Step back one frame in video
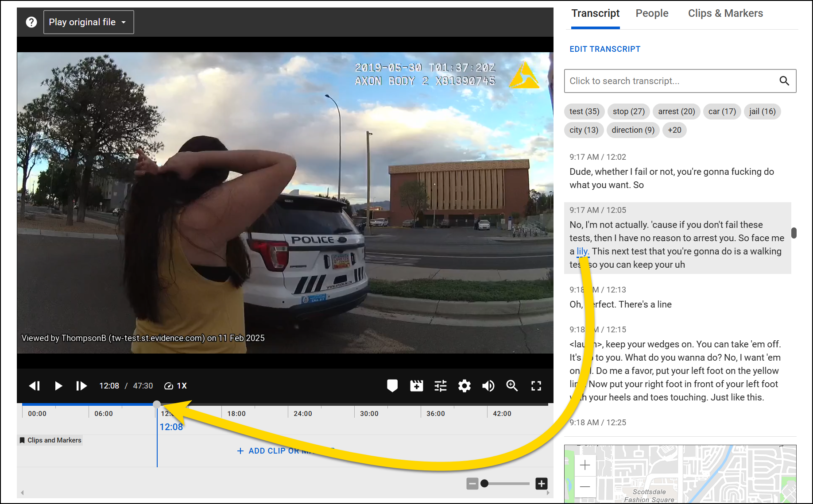The height and width of the screenshot is (504, 813). click(35, 386)
